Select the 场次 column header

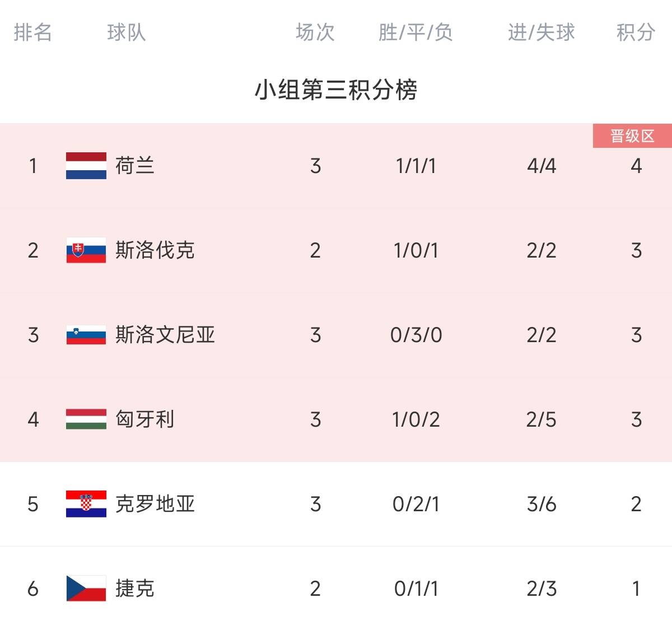[315, 32]
